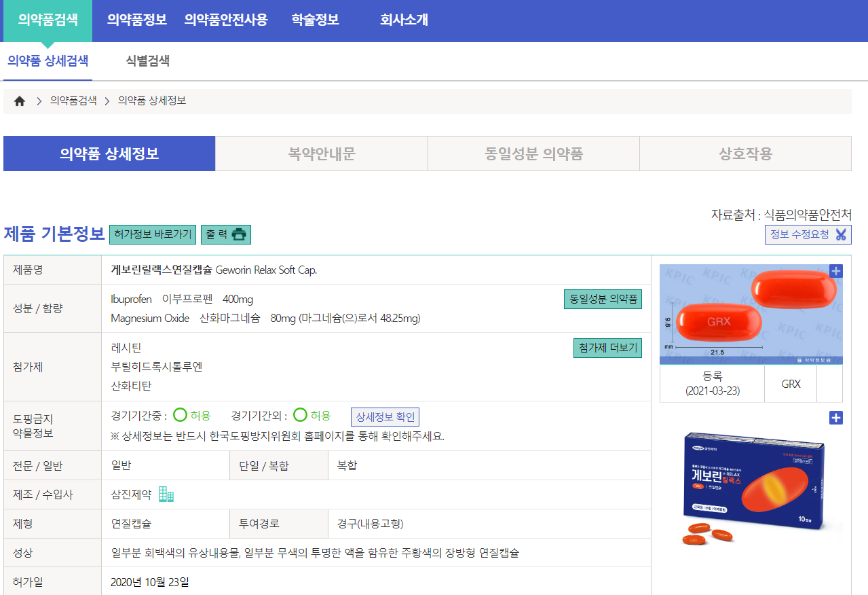Switch to the 동일성분 의약품 tab

(x=533, y=154)
